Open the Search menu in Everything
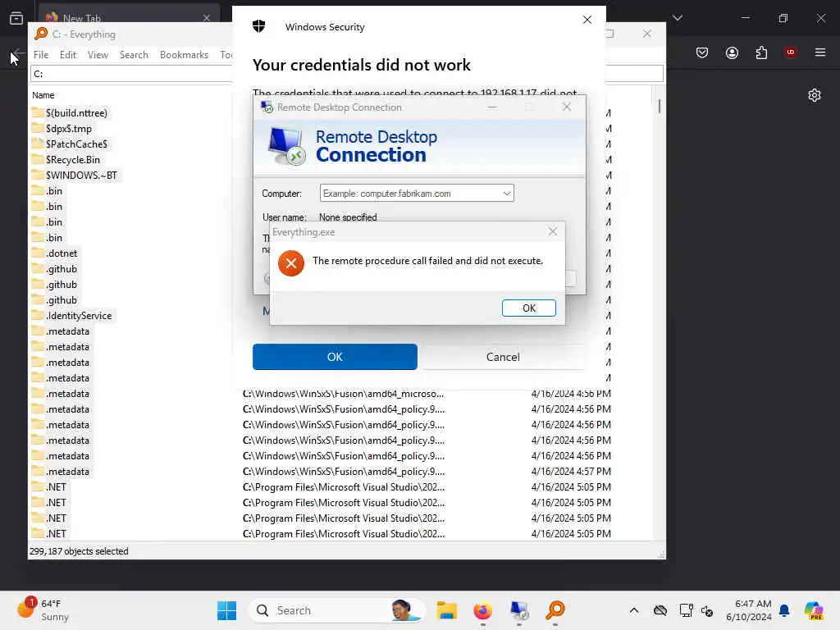The image size is (840, 630). [x=134, y=55]
